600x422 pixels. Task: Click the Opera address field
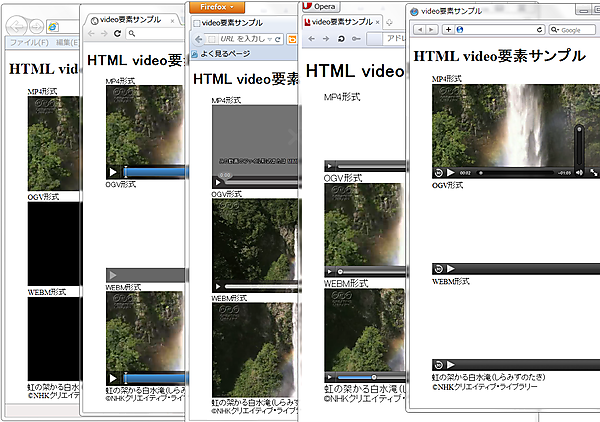(x=386, y=39)
